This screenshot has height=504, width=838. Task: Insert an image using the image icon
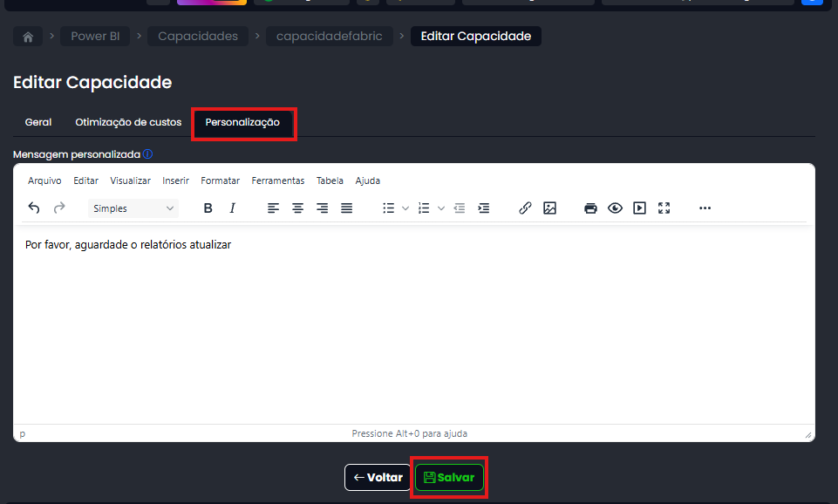tap(549, 208)
